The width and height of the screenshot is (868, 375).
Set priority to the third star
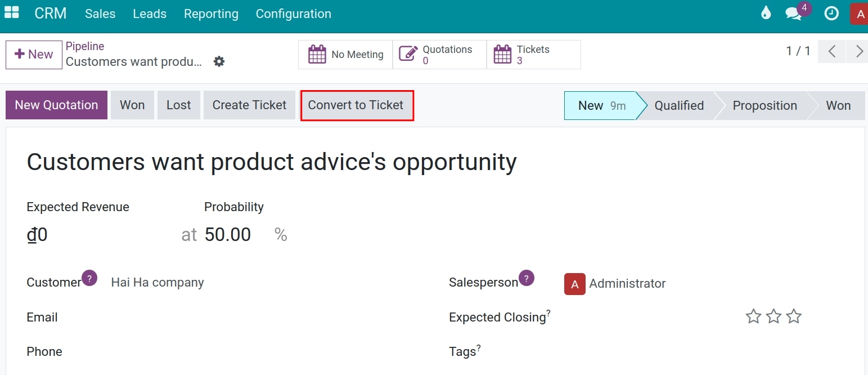click(794, 316)
